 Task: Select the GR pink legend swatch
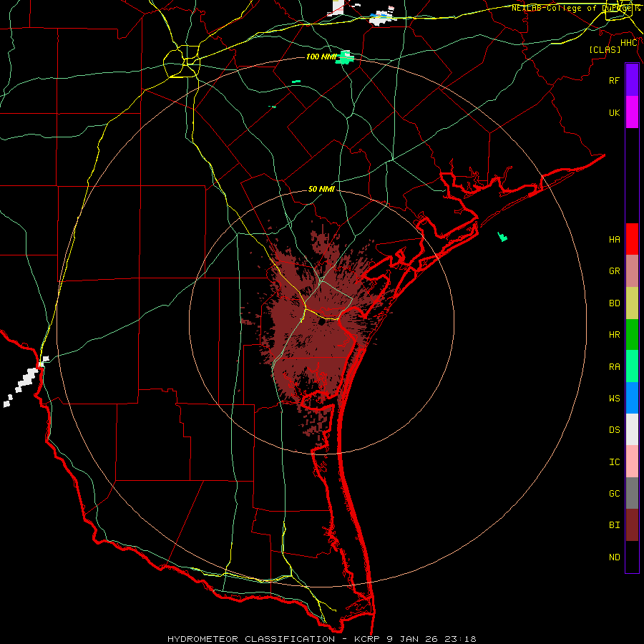632,271
